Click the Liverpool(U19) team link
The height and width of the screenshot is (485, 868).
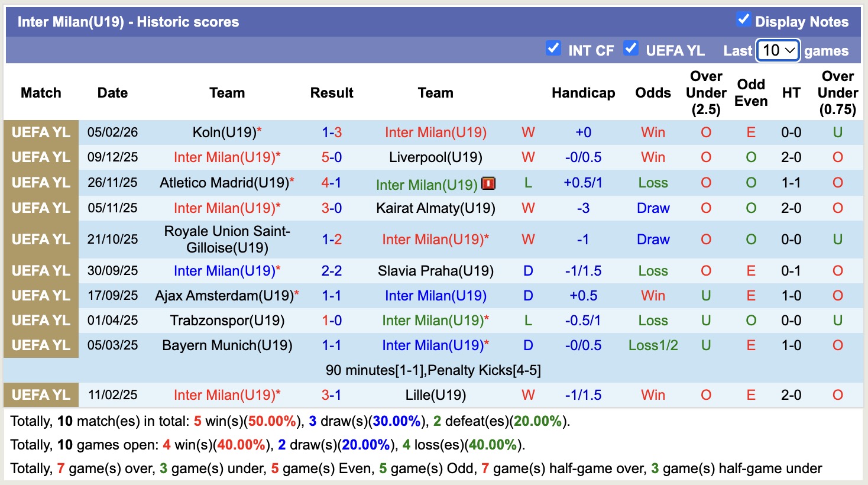(435, 157)
